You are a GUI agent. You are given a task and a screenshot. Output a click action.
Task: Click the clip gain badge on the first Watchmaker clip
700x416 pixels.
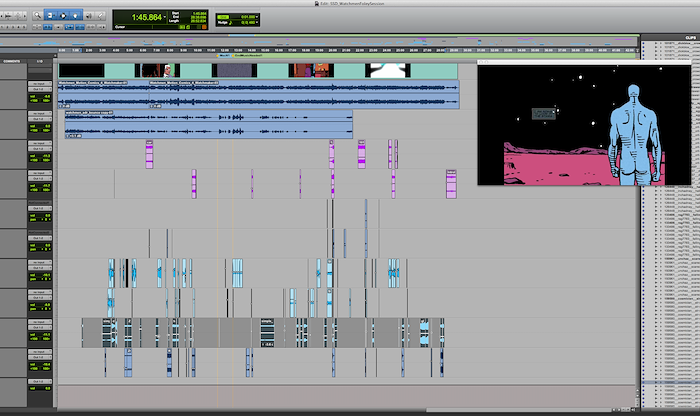64,106
